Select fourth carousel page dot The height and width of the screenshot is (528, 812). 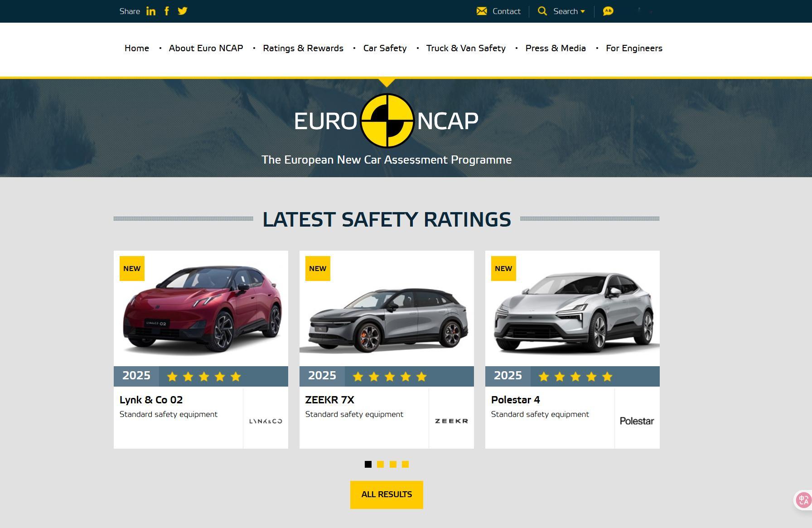405,464
